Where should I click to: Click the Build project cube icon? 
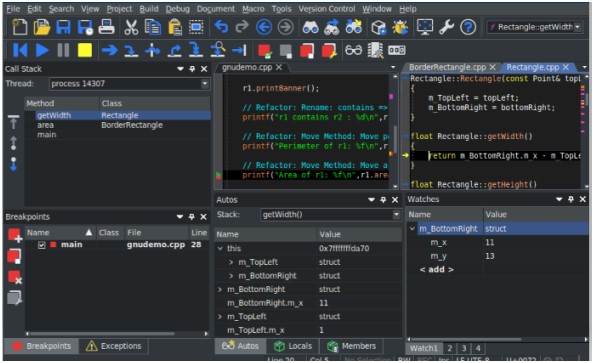pos(379,27)
